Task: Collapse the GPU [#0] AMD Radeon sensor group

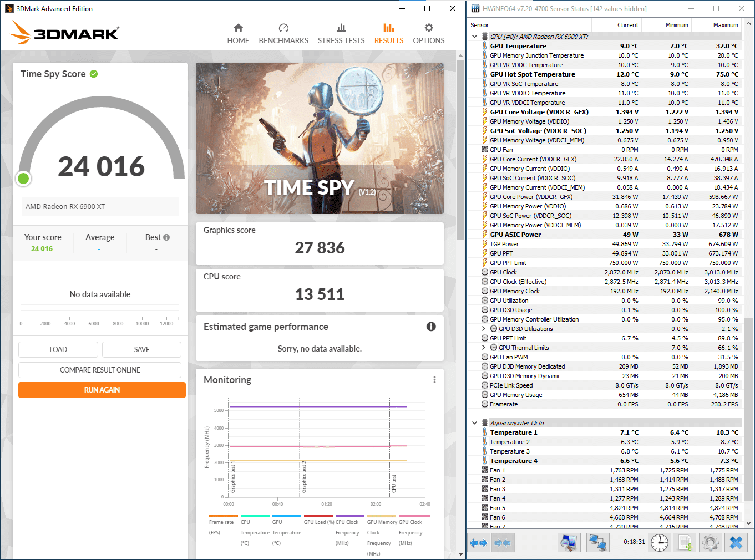Action: (x=474, y=37)
